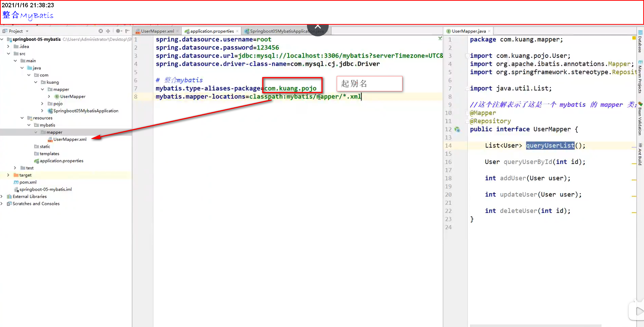
Task: Switch to the application.properties tab
Action: pos(211,31)
